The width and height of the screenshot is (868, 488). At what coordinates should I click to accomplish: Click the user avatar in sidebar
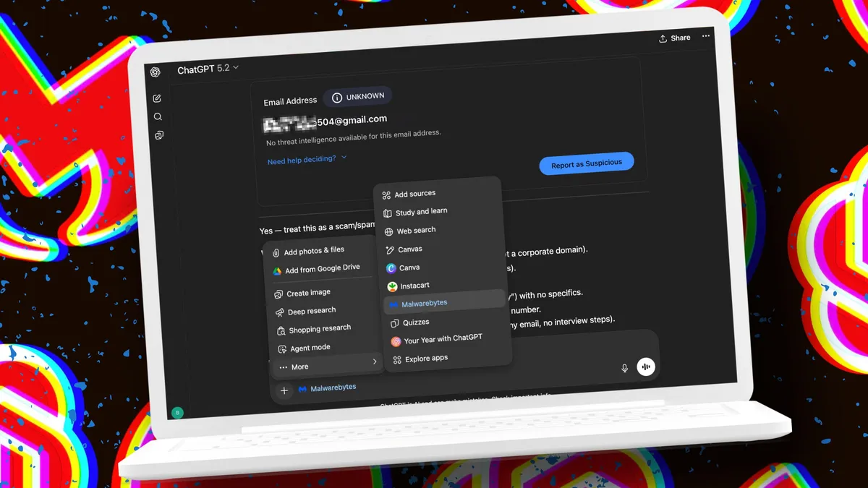click(x=177, y=413)
